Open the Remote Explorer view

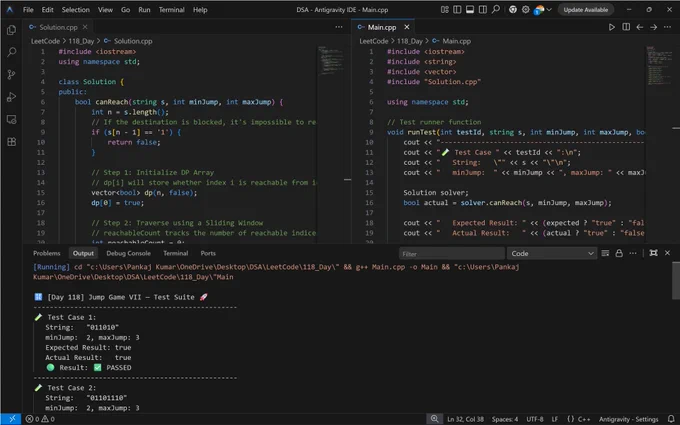[12, 119]
